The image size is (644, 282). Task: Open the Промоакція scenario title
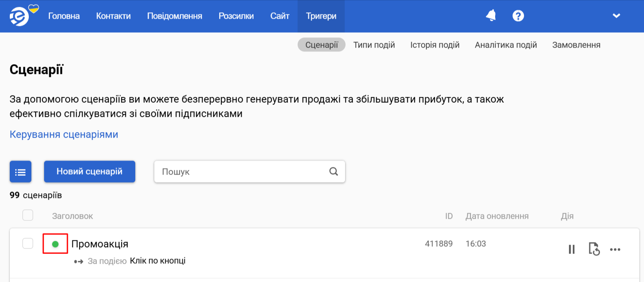100,244
